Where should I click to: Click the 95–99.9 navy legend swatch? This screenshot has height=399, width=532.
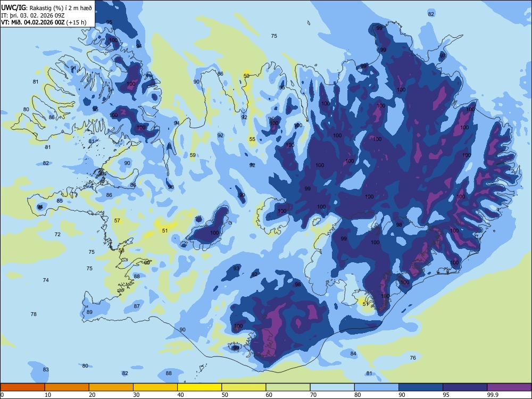click(x=465, y=387)
